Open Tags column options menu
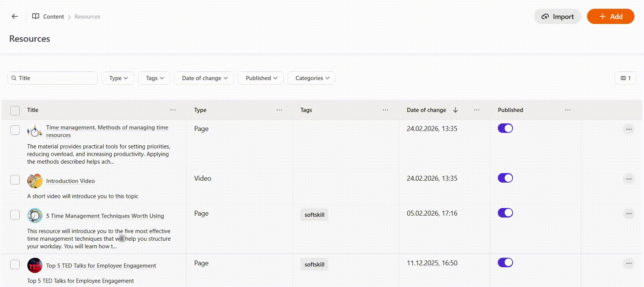The width and height of the screenshot is (644, 287). [385, 110]
